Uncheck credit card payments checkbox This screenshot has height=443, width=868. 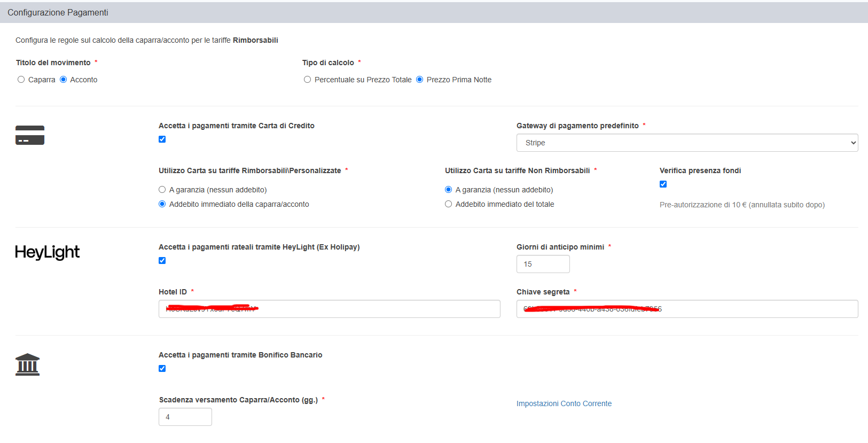(x=162, y=139)
